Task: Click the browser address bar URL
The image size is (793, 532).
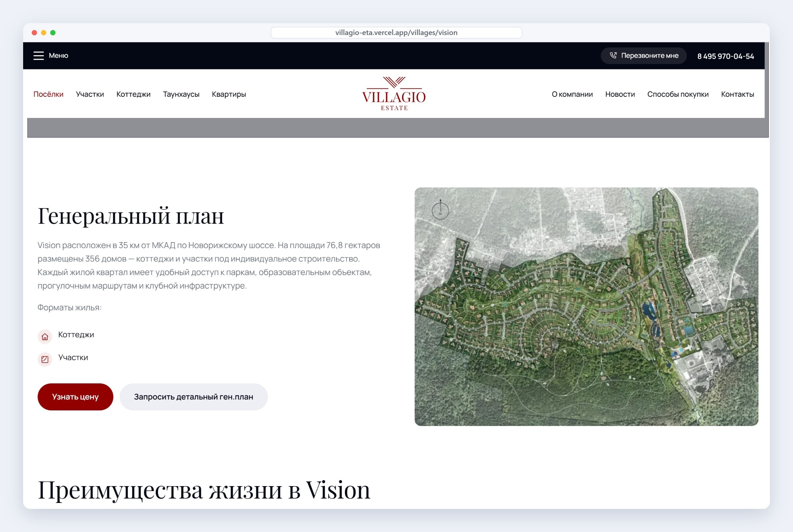Action: pyautogui.click(x=396, y=33)
